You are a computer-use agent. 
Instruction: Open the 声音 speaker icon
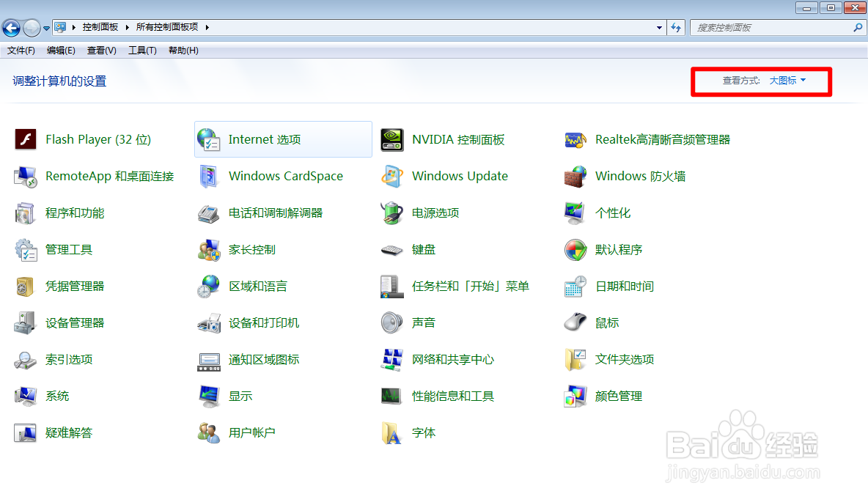(392, 322)
